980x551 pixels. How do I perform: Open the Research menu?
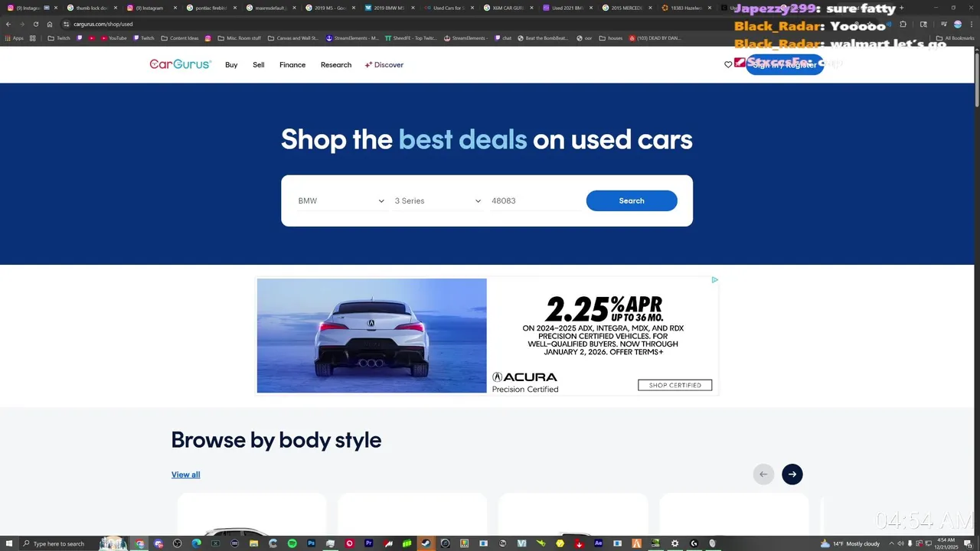336,65
